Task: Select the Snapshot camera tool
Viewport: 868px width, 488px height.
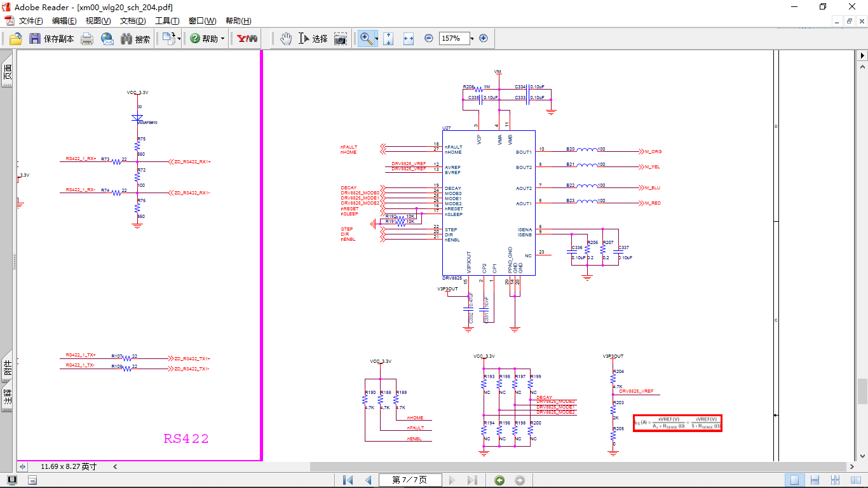Action: tap(341, 39)
